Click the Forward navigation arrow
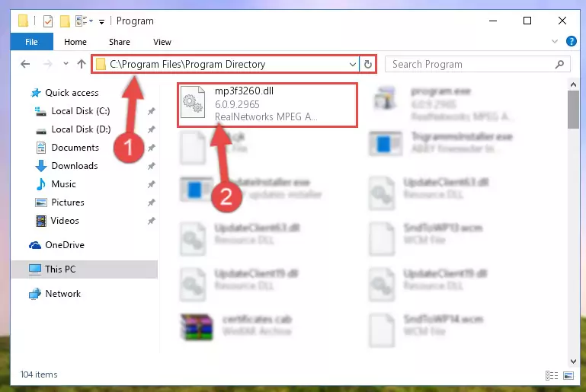586x392 pixels. click(47, 64)
